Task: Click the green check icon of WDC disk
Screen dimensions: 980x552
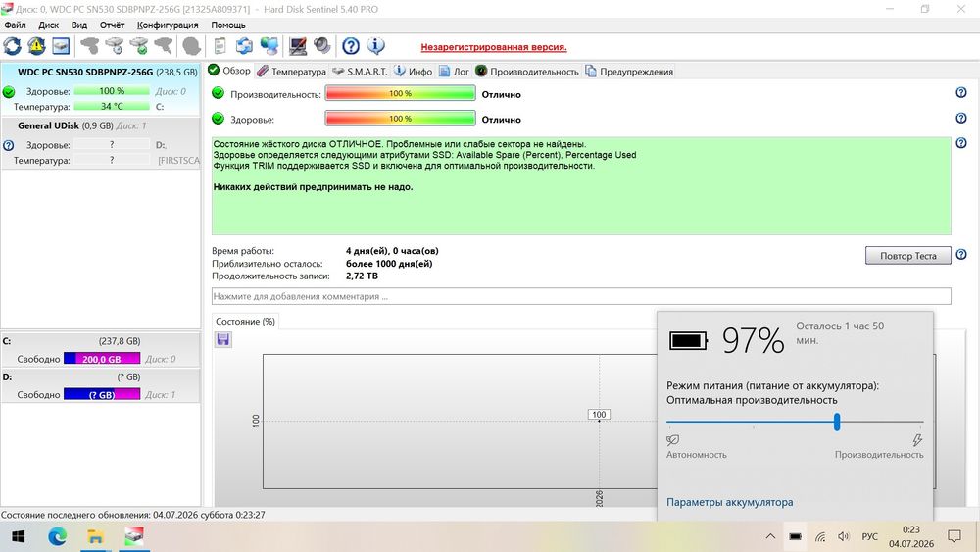Action: click(x=9, y=92)
